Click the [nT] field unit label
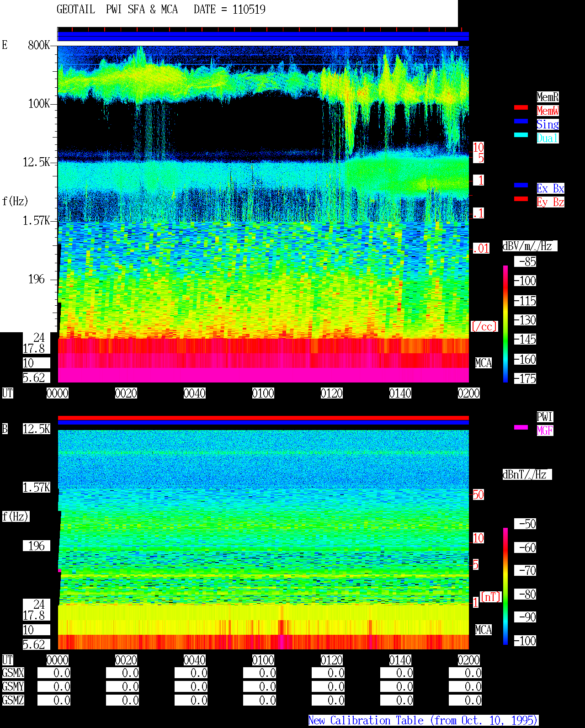 tap(491, 597)
